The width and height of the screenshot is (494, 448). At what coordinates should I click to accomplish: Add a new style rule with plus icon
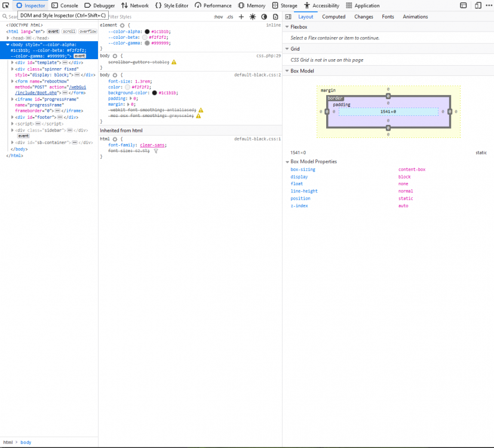point(241,17)
